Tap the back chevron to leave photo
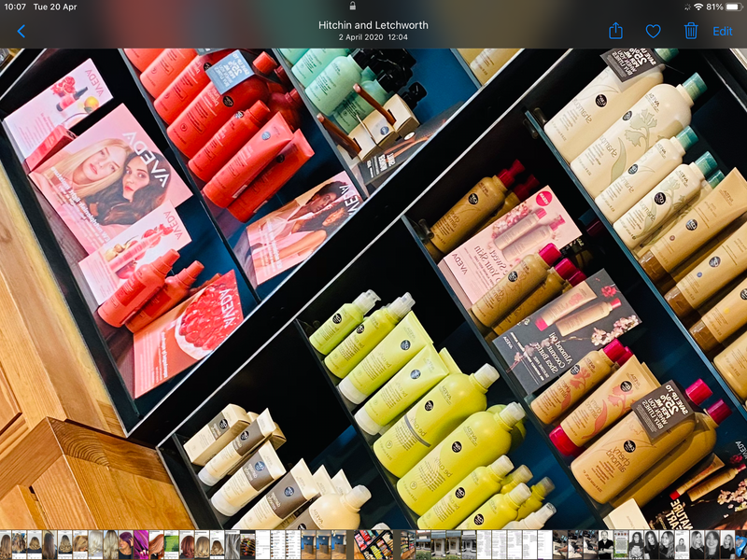 (x=21, y=31)
